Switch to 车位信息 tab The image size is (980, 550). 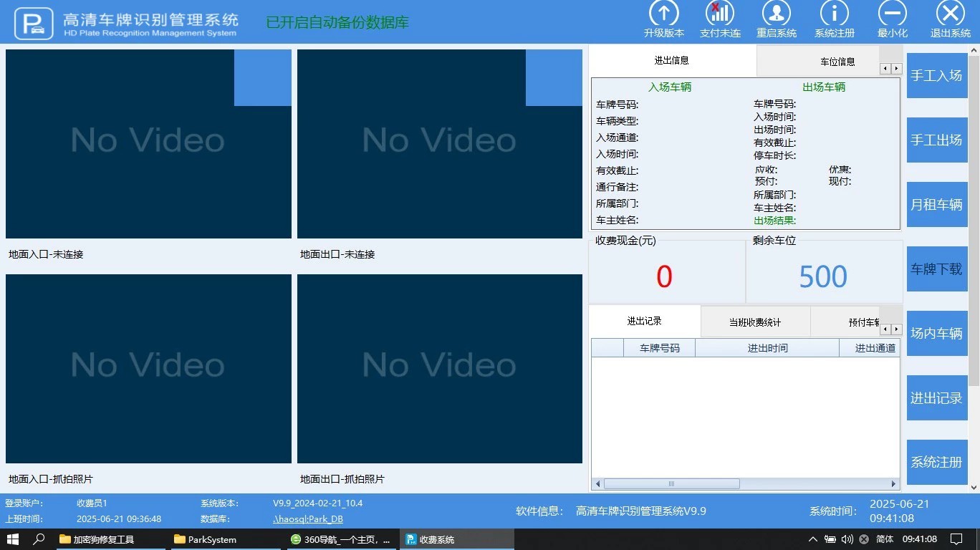pyautogui.click(x=818, y=62)
